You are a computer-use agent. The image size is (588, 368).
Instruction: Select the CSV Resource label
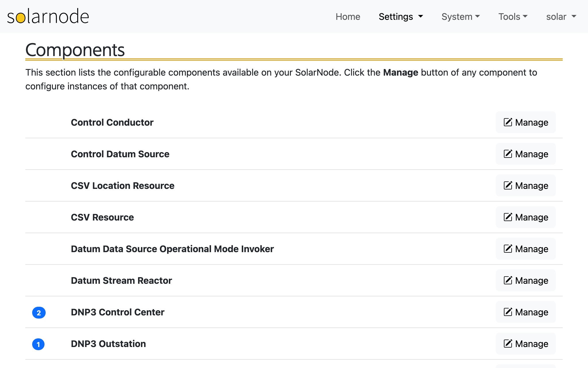coord(102,217)
